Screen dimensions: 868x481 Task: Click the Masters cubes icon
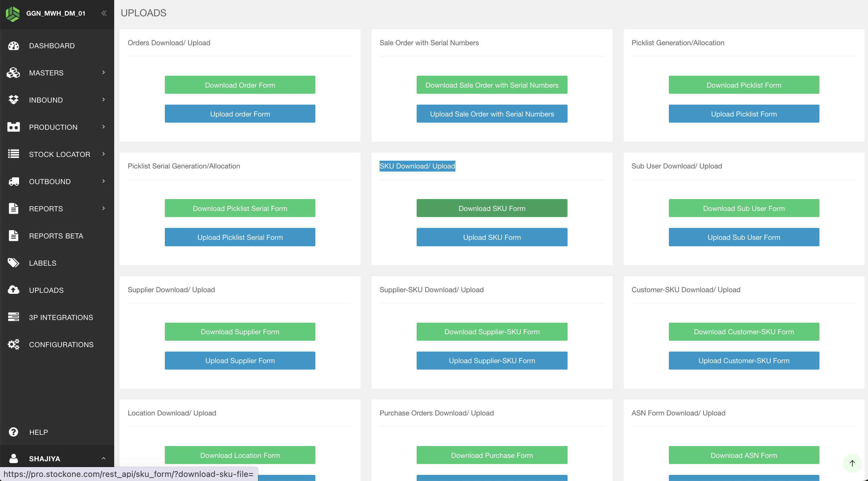[14, 73]
